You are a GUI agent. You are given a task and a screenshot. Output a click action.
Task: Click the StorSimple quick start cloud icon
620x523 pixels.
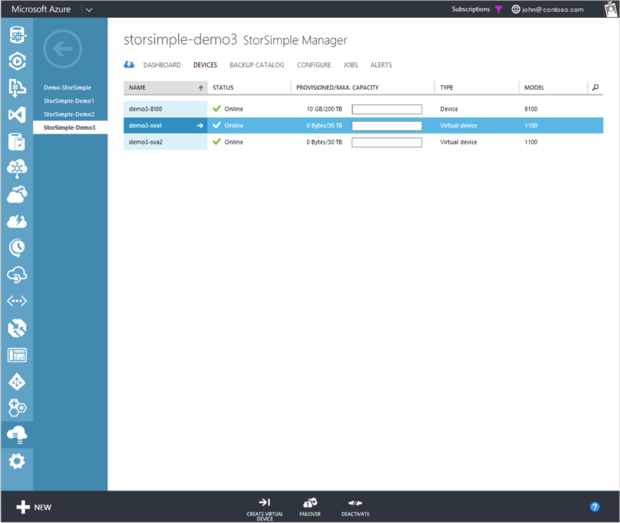[129, 65]
